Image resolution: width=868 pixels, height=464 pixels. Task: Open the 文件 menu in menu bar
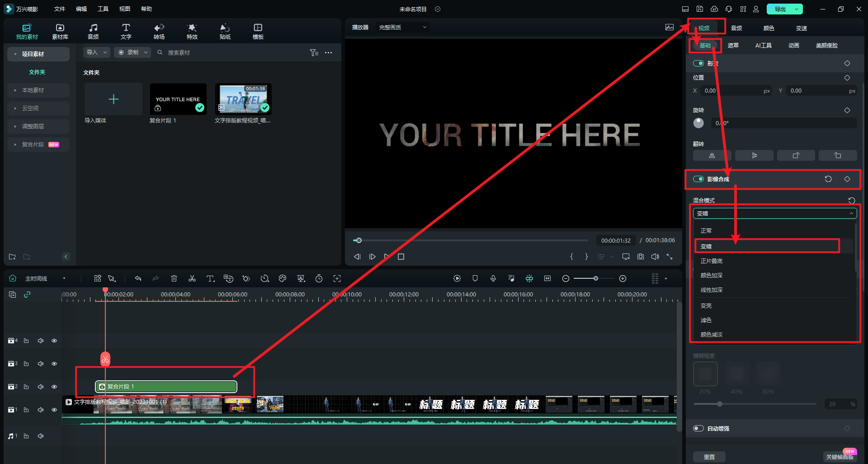(60, 9)
